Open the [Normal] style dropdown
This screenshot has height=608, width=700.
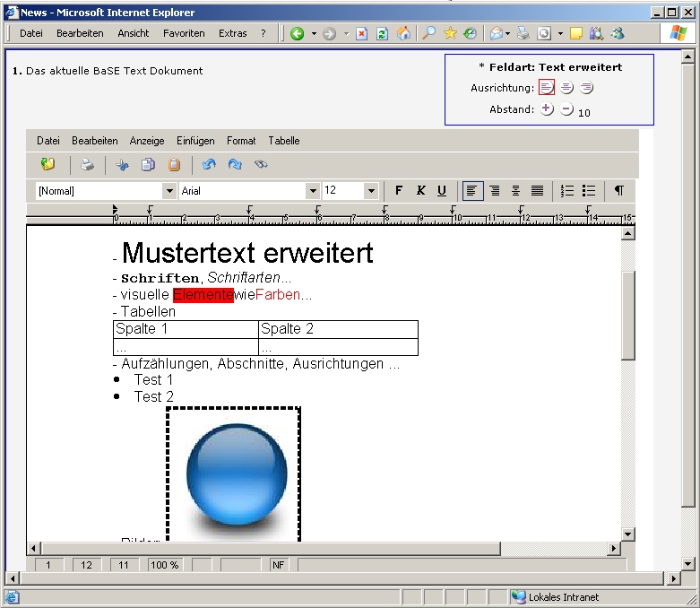pos(169,191)
